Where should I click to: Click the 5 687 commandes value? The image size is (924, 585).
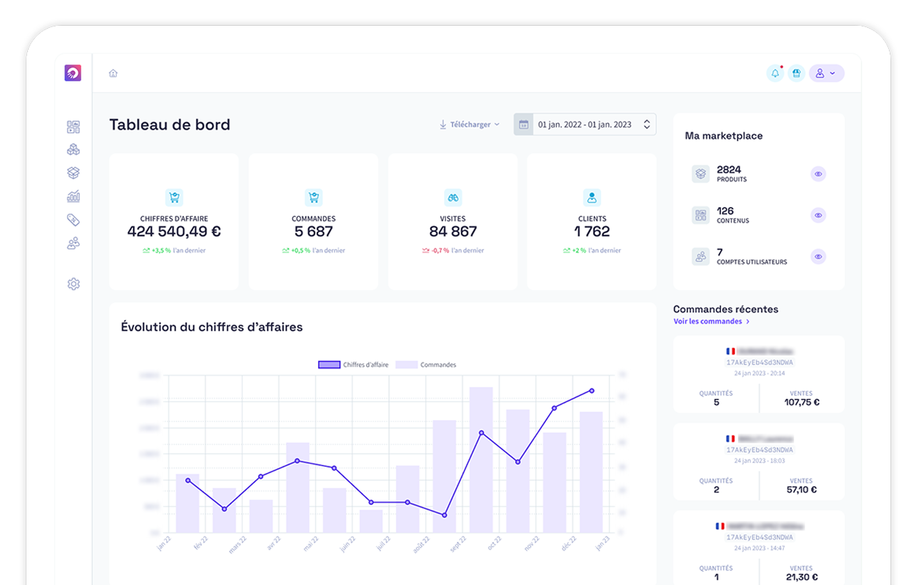tap(314, 232)
